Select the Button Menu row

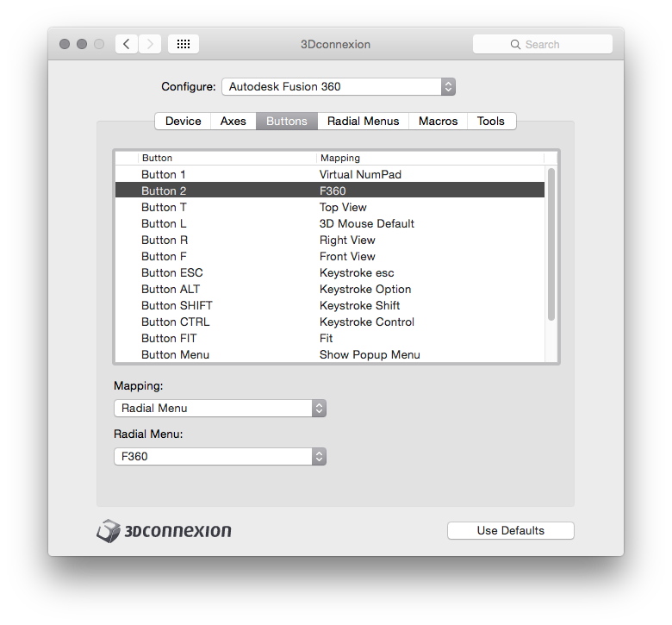pyautogui.click(x=330, y=355)
